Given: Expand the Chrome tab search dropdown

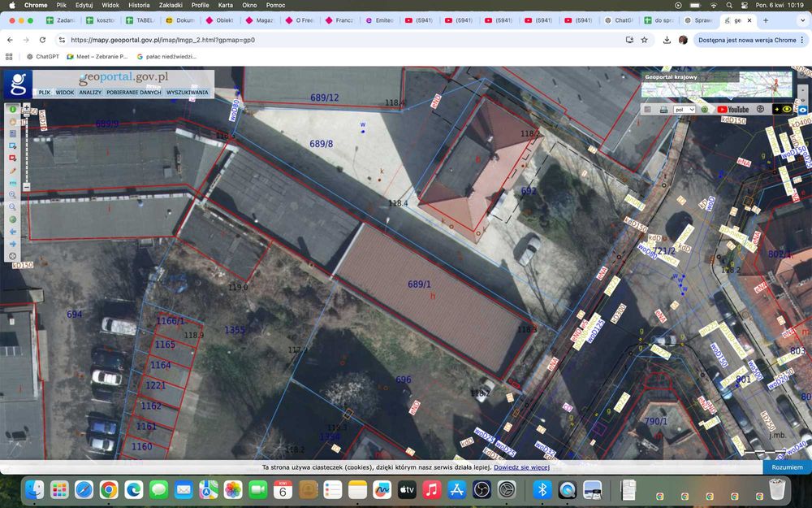Looking at the screenshot, I should click(802, 20).
